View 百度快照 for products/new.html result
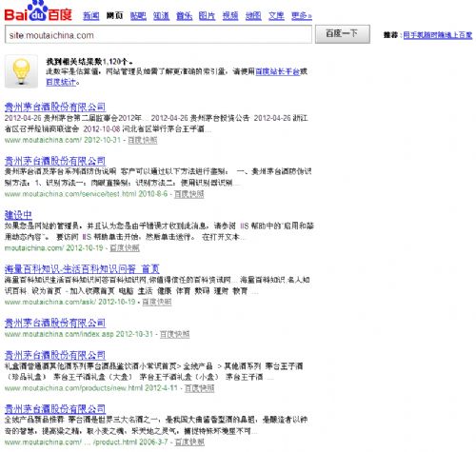 click(x=199, y=388)
